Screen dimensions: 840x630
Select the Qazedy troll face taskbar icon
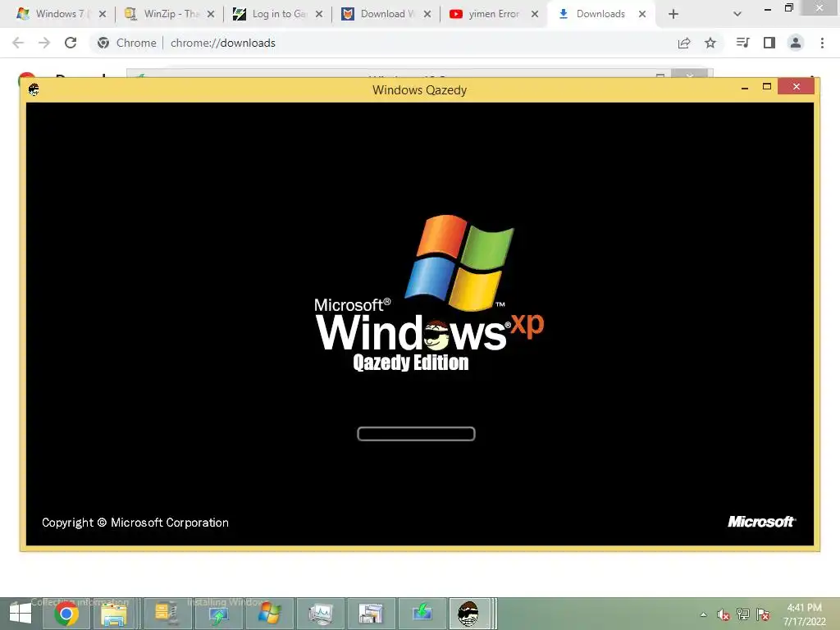pos(468,614)
